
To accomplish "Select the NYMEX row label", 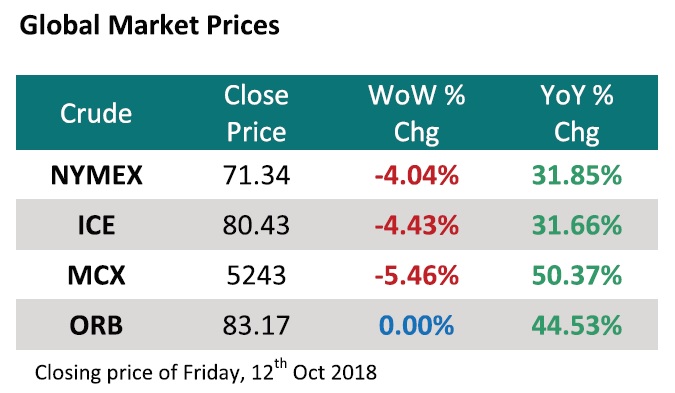I will 96,175.
